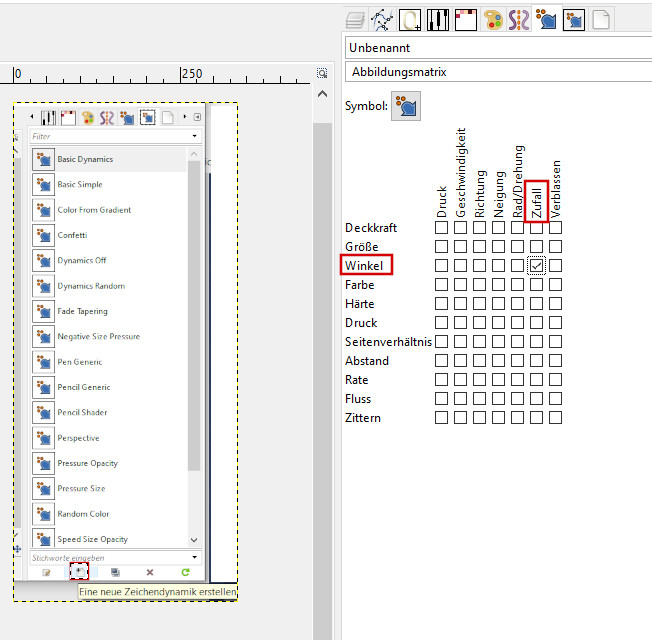Delete the selected dynamics with X icon

[150, 572]
